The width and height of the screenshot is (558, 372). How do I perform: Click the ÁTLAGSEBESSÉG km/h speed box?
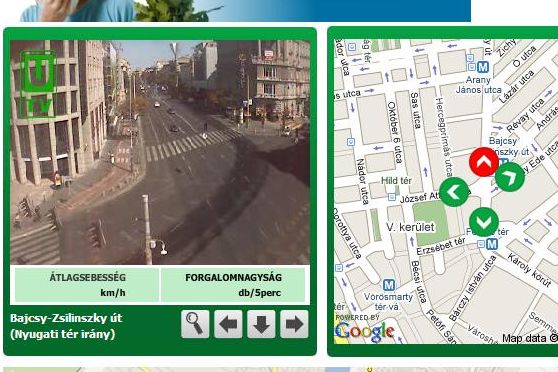[x=87, y=285]
